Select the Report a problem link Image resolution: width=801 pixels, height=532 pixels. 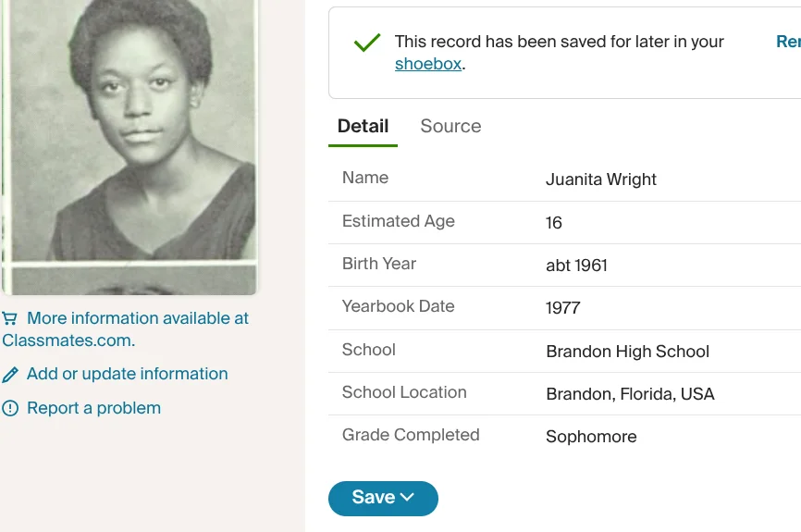pos(93,408)
